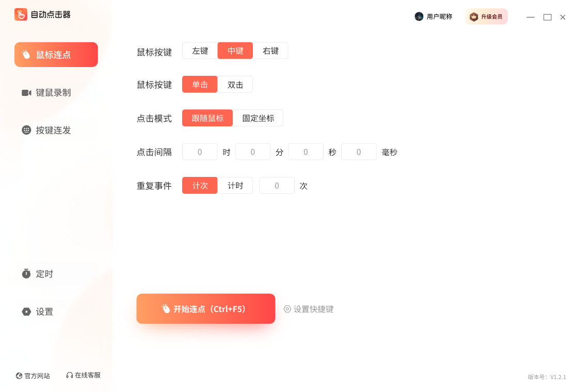This screenshot has width=578, height=392.
Task: Select 右键 as the mouse button
Action: pyautogui.click(x=270, y=51)
